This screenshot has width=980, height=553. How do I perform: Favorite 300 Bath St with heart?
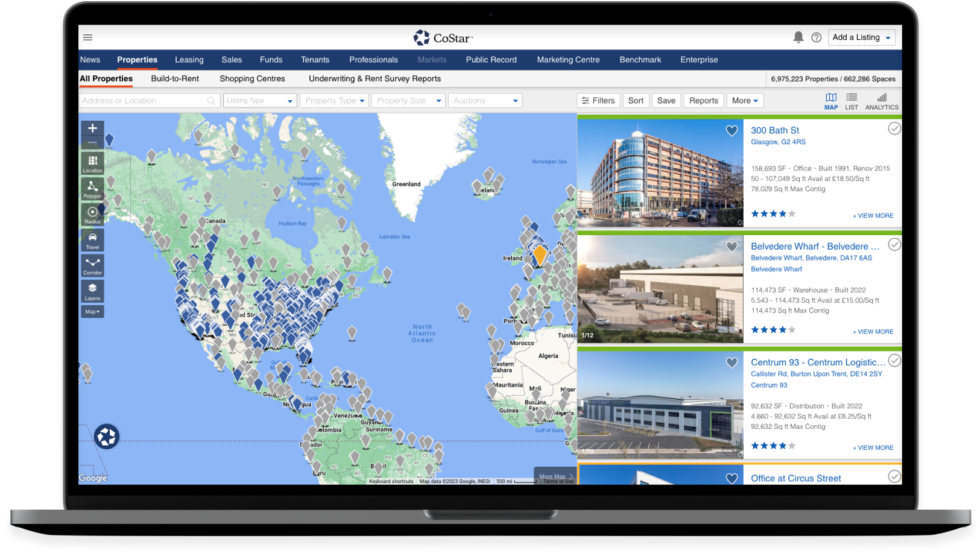(x=732, y=131)
